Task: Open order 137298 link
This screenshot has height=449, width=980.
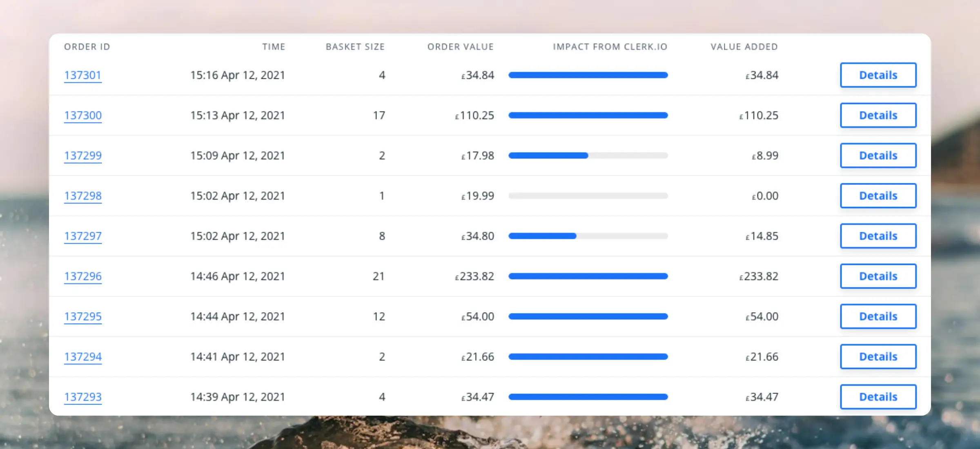Action: click(82, 196)
